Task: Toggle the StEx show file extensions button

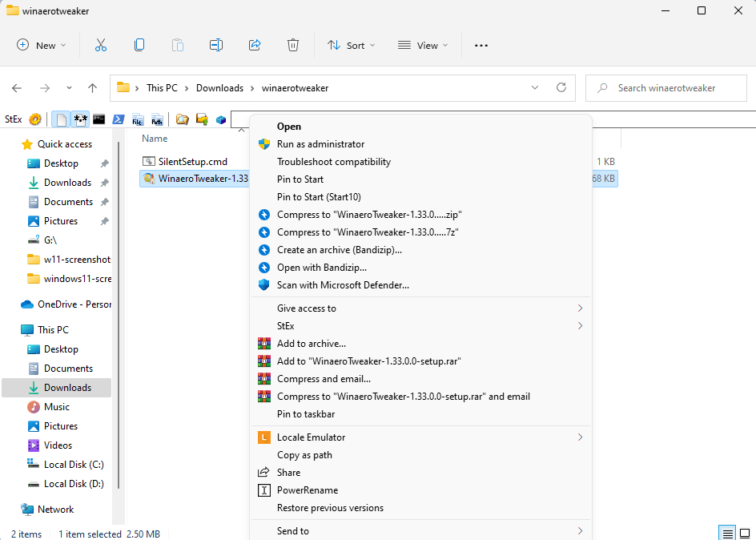Action: pyautogui.click(x=80, y=119)
